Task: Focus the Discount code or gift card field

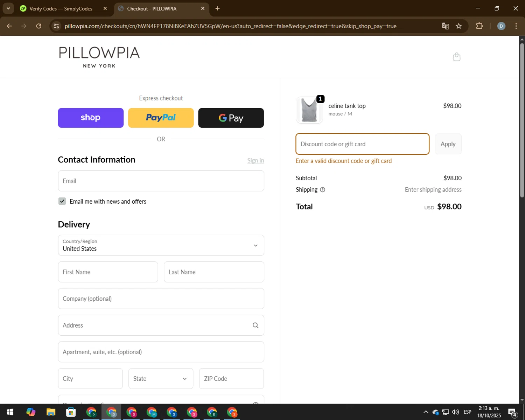Action: (362, 144)
